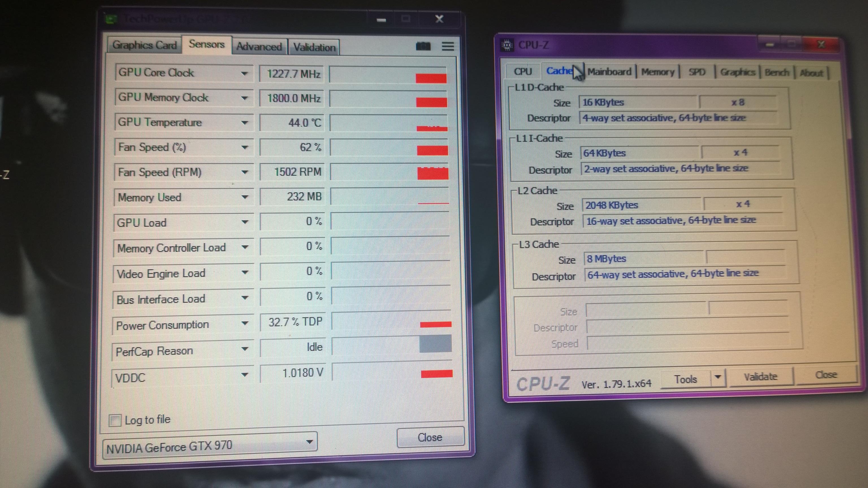Click the GPU-Z title bar app icon

111,19
